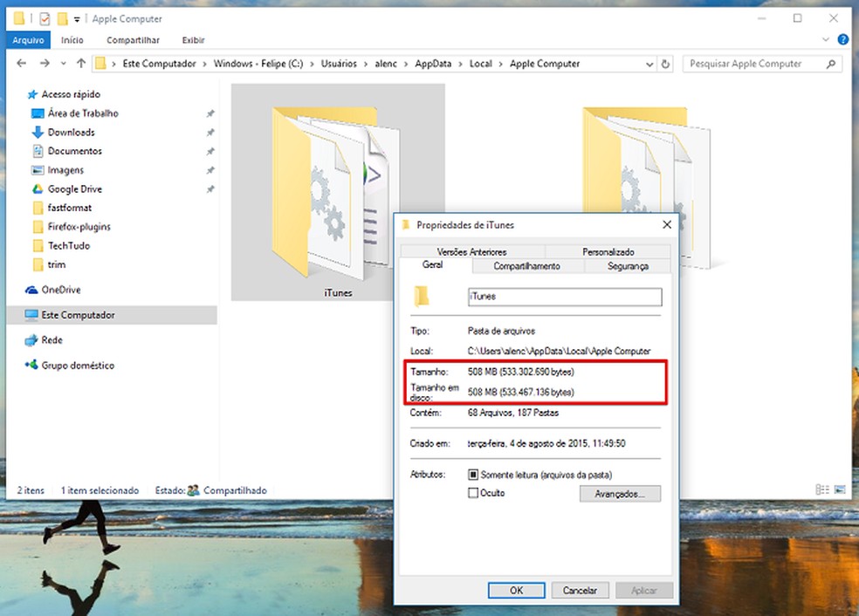Switch to large icons view in status bar
The width and height of the screenshot is (859, 616).
tap(840, 489)
